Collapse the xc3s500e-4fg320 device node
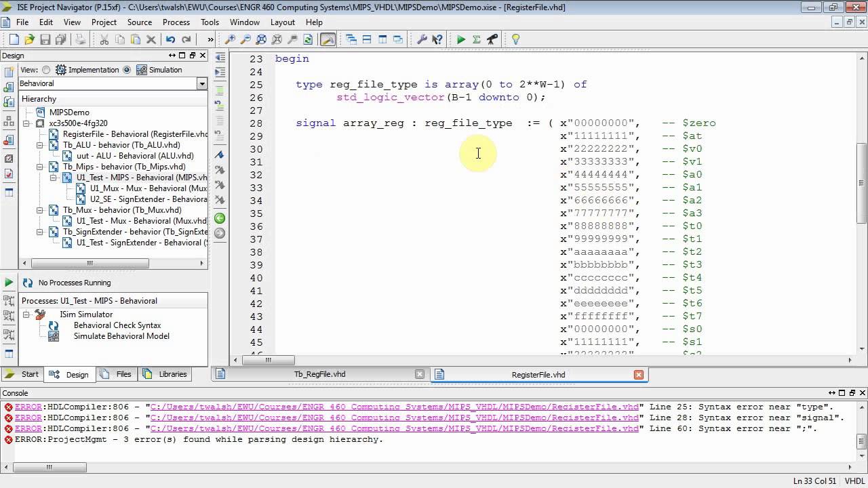The width and height of the screenshot is (868, 488). coord(26,123)
